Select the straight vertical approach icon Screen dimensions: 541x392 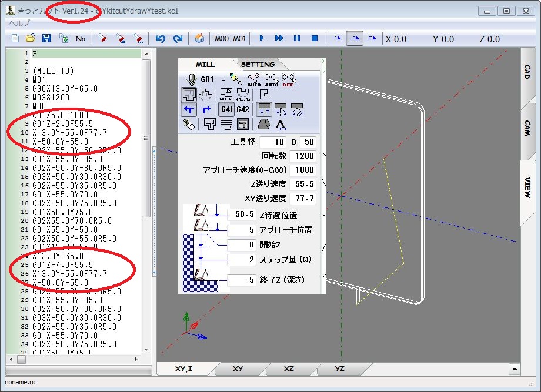264,110
